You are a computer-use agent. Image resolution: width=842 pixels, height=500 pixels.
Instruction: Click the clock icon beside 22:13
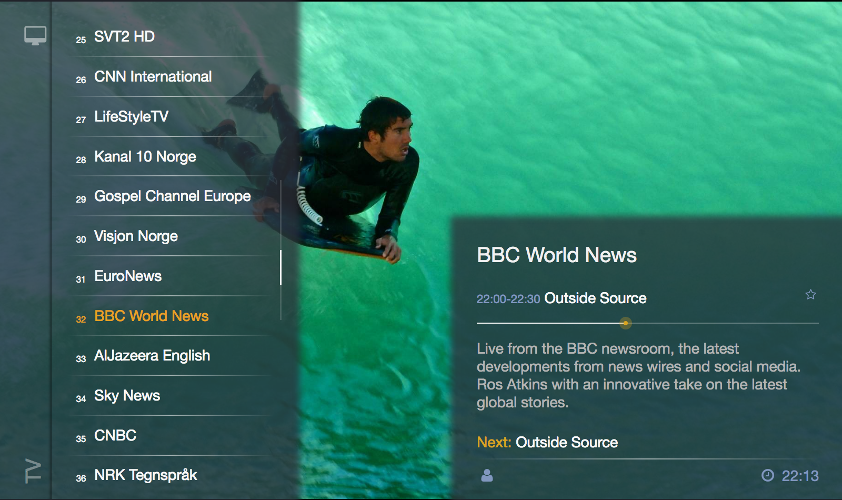point(768,475)
